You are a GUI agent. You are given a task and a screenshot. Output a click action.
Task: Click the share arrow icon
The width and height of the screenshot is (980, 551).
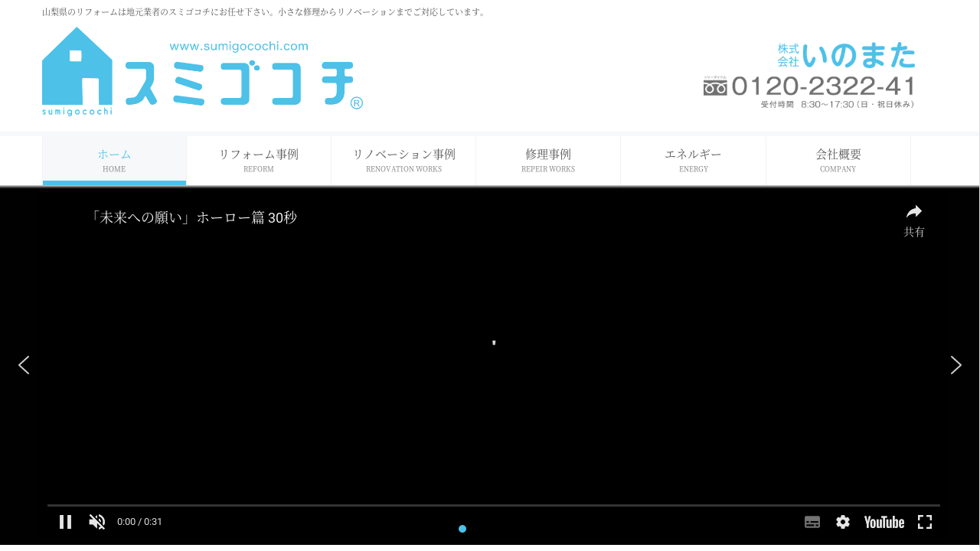pyautogui.click(x=913, y=212)
